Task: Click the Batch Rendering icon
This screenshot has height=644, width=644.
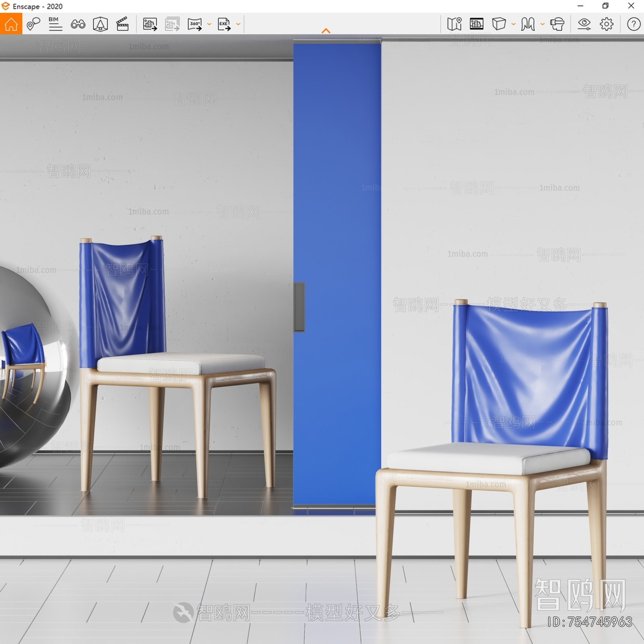Action: pos(172,24)
